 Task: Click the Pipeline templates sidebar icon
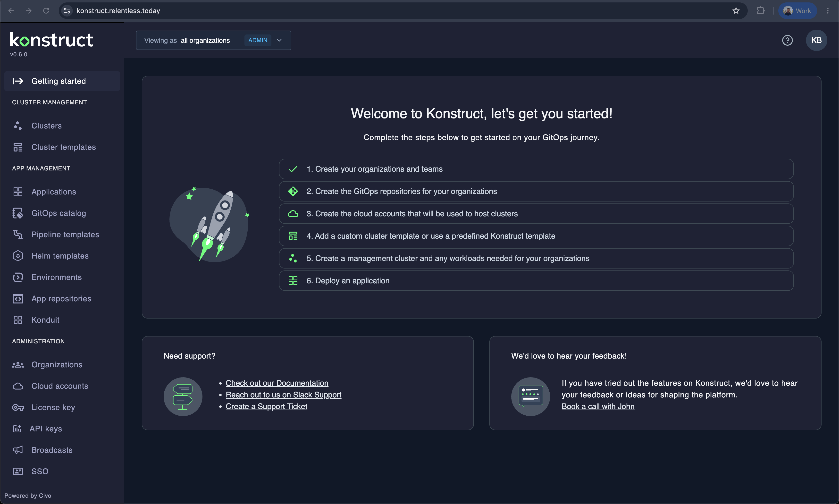pyautogui.click(x=18, y=235)
